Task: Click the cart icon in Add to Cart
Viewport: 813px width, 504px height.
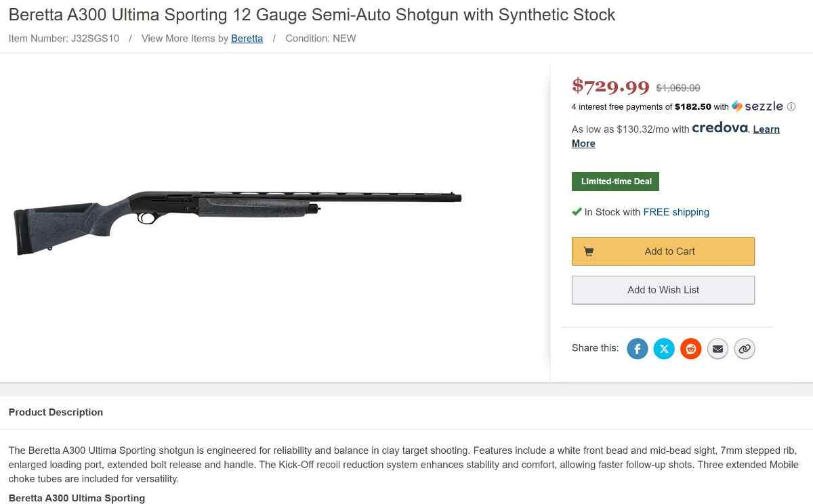Action: click(x=589, y=251)
